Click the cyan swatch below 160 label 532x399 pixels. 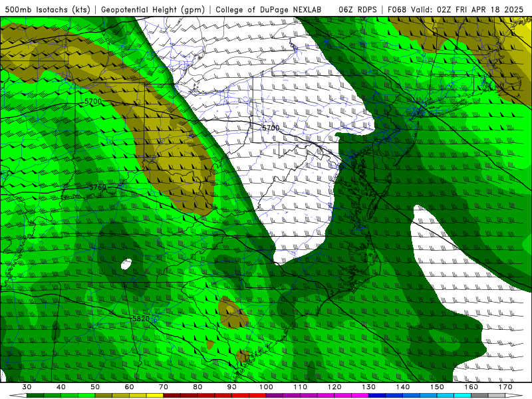tap(462, 396)
